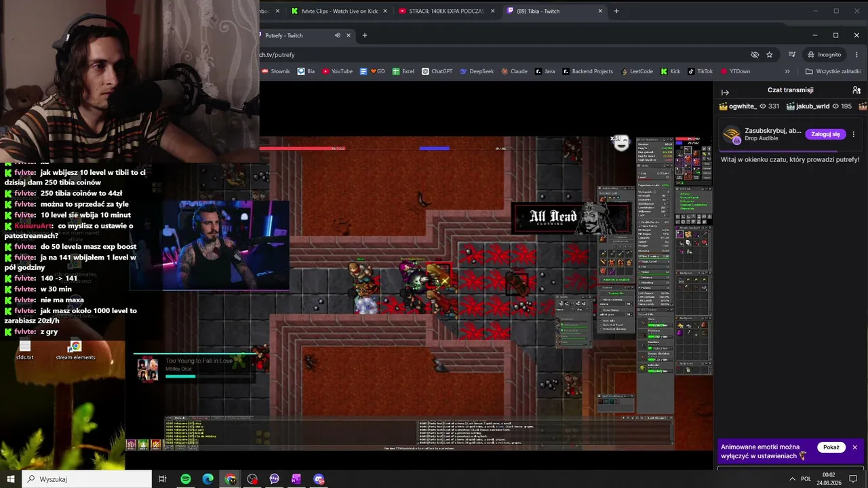Select the (89) Tibia - Twitch tab
The image size is (868, 488).
click(x=555, y=11)
